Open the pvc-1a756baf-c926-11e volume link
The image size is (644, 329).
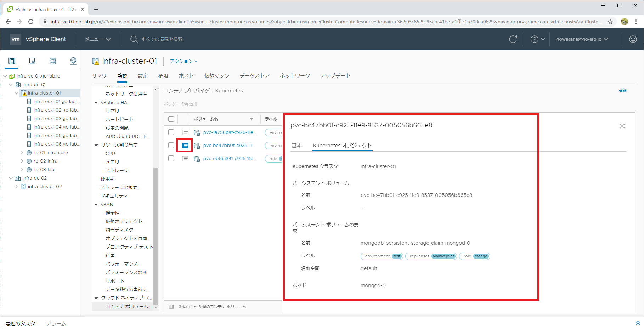click(230, 132)
